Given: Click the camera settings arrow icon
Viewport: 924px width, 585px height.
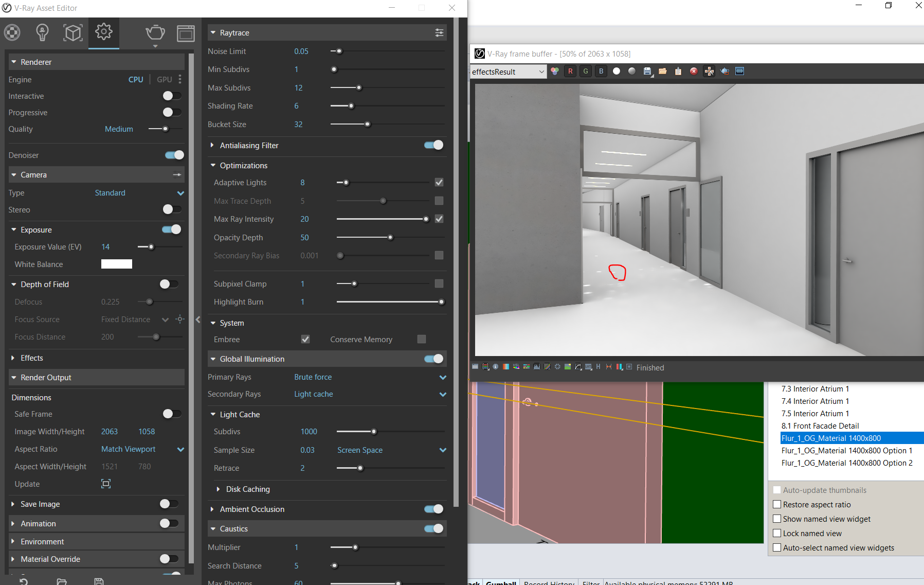Looking at the screenshot, I should 177,175.
